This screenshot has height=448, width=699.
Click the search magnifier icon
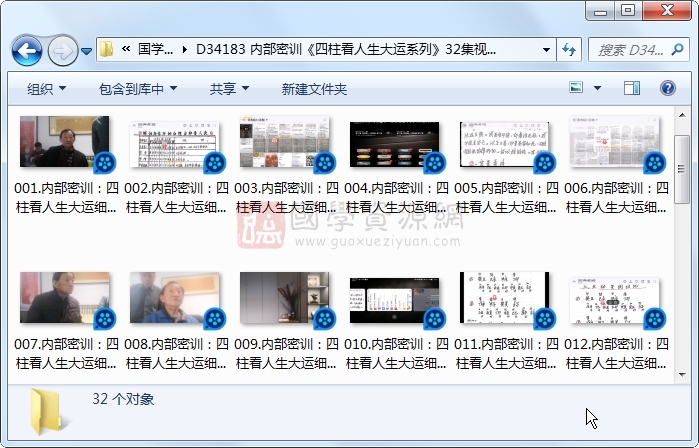click(677, 49)
